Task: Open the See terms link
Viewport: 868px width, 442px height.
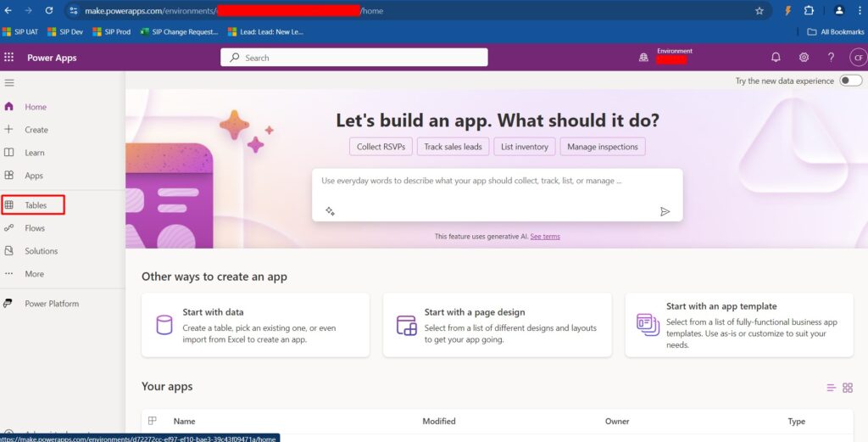Action: pos(545,237)
